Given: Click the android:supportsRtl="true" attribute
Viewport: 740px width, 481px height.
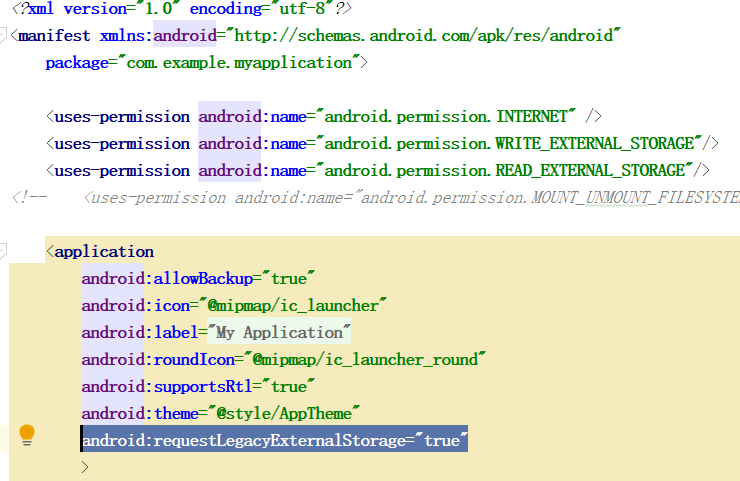Looking at the screenshot, I should [198, 386].
